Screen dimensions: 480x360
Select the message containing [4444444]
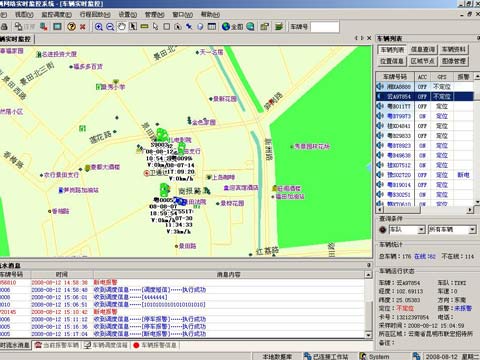(x=182, y=297)
